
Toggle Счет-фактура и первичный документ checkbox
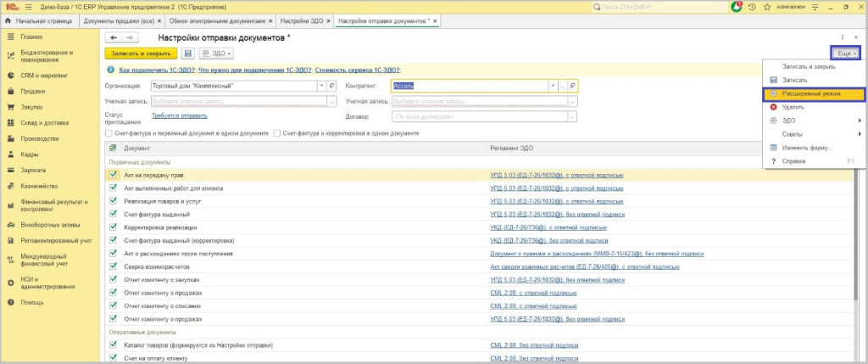(108, 133)
